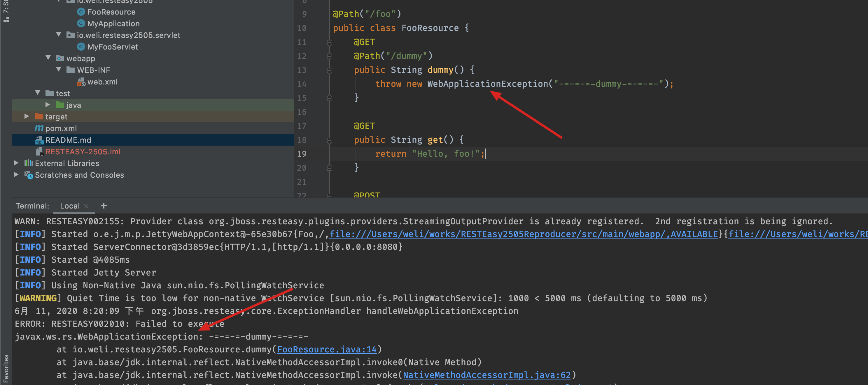Collapse the WEB-INF folder
This screenshot has height=385, width=868.
click(x=59, y=70)
